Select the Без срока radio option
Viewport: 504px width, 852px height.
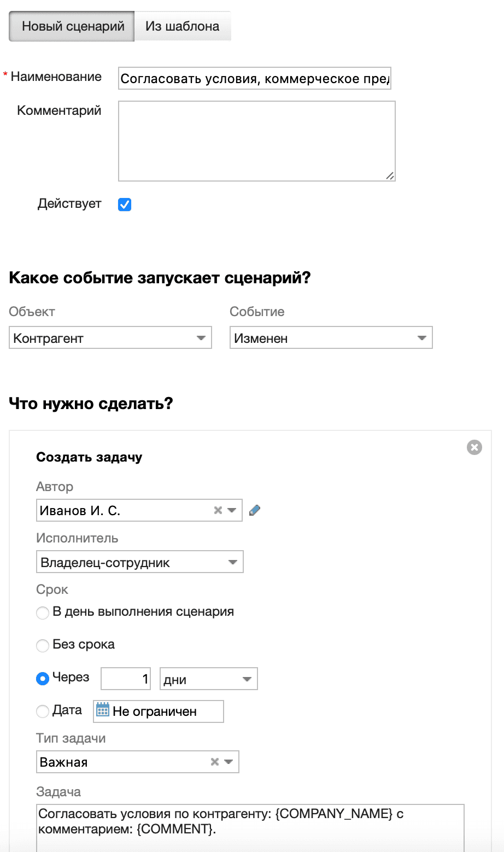point(42,645)
